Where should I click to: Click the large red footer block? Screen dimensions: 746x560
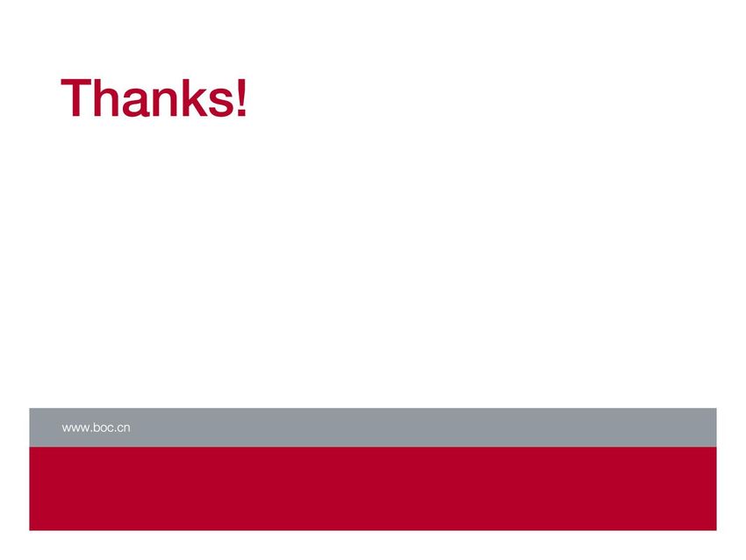click(x=373, y=489)
